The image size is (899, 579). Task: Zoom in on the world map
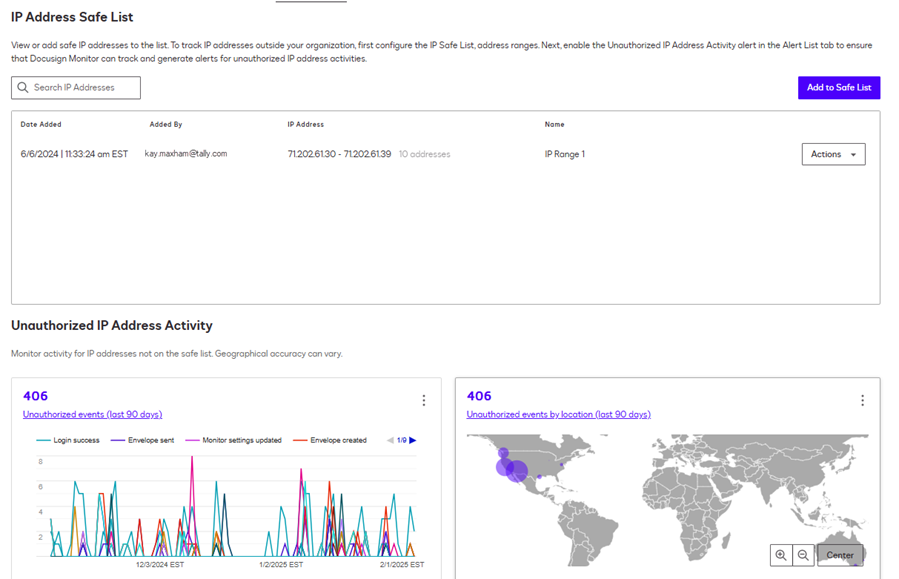(781, 555)
